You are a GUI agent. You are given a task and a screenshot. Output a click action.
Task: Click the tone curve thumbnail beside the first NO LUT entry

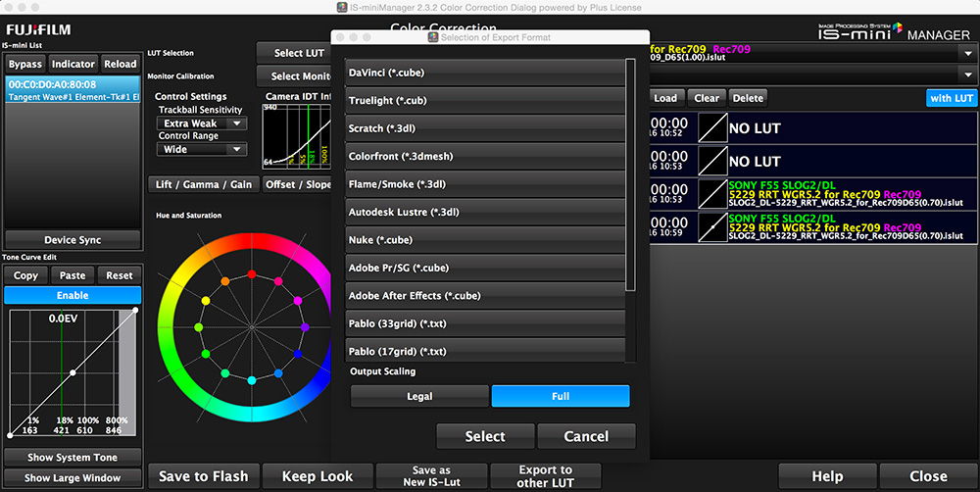click(712, 128)
